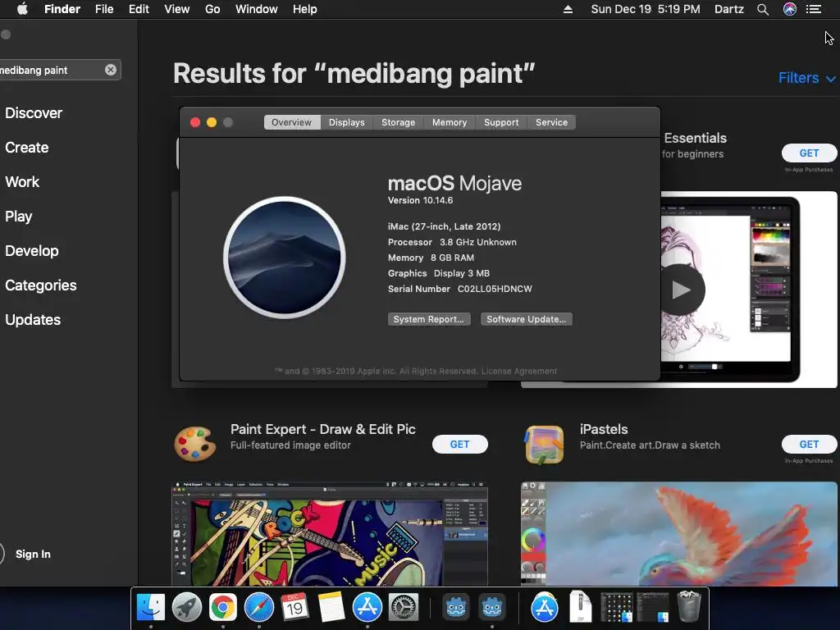Image resolution: width=840 pixels, height=630 pixels.
Task: Click the eject icon in menu bar
Action: point(568,9)
